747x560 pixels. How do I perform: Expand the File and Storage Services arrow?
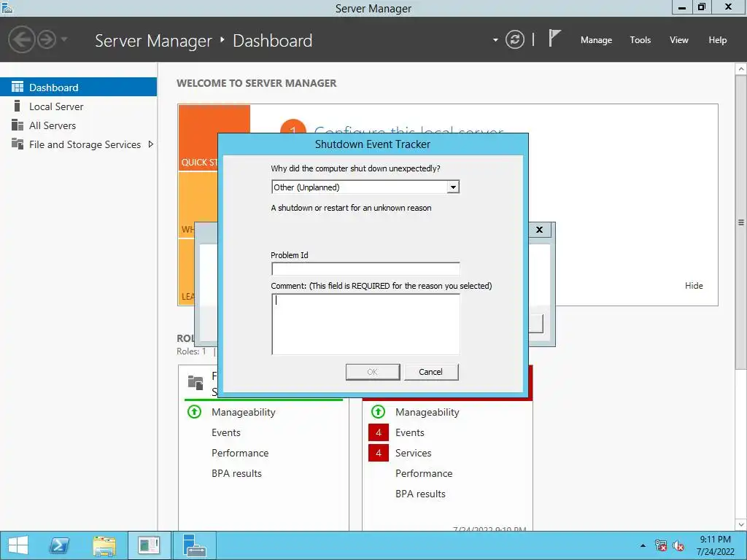click(x=150, y=144)
